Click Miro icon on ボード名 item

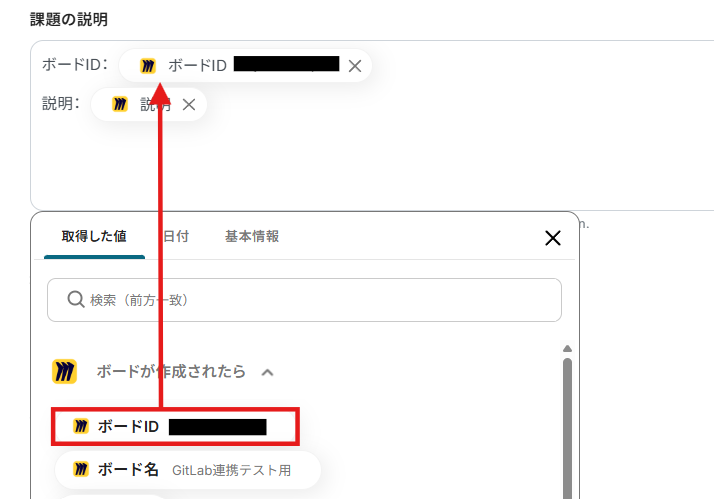(x=81, y=469)
